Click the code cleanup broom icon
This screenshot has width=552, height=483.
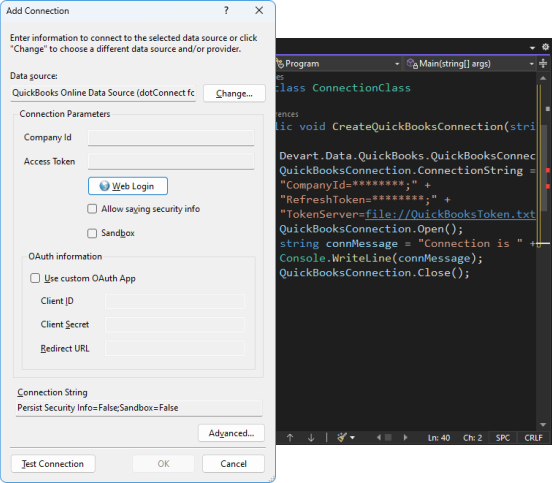[x=341, y=438]
